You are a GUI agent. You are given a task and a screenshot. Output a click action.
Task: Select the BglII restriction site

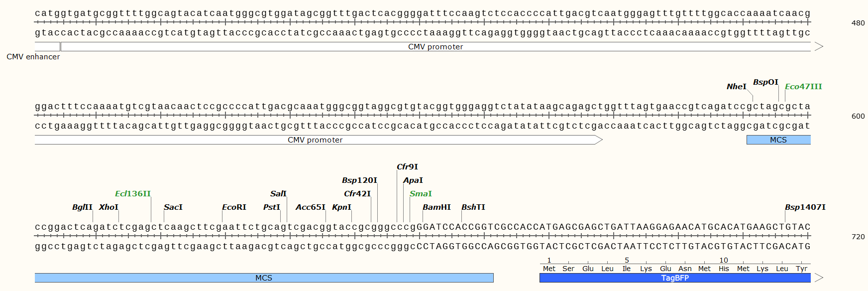point(82,207)
